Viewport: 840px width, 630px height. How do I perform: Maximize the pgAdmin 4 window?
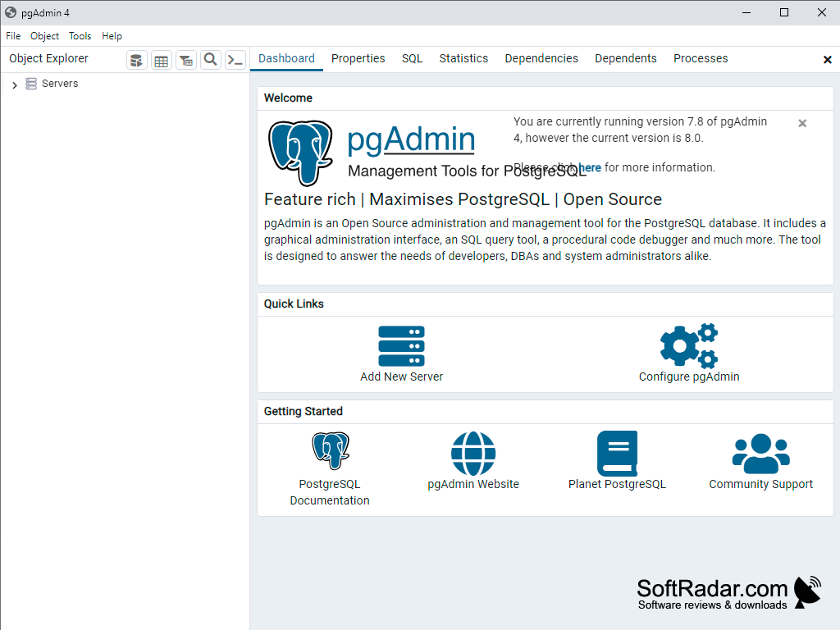(x=783, y=12)
